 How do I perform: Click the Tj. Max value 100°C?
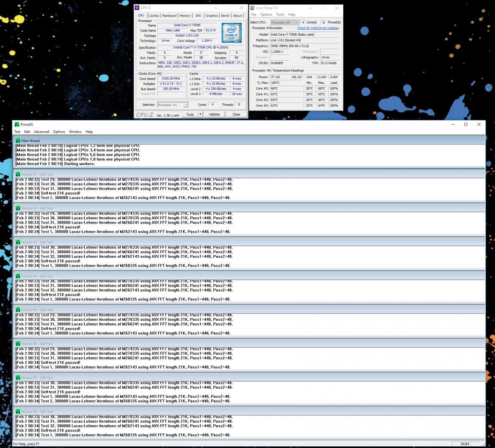click(x=287, y=83)
